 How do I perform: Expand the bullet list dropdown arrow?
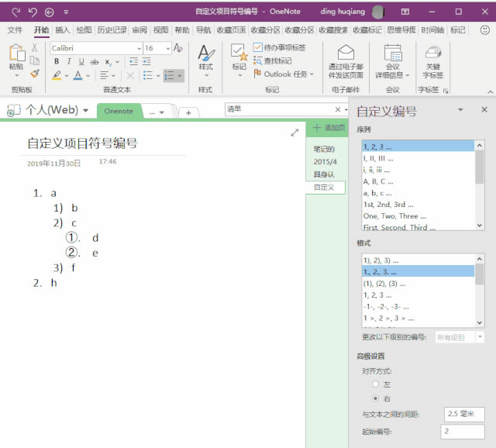coord(158,76)
